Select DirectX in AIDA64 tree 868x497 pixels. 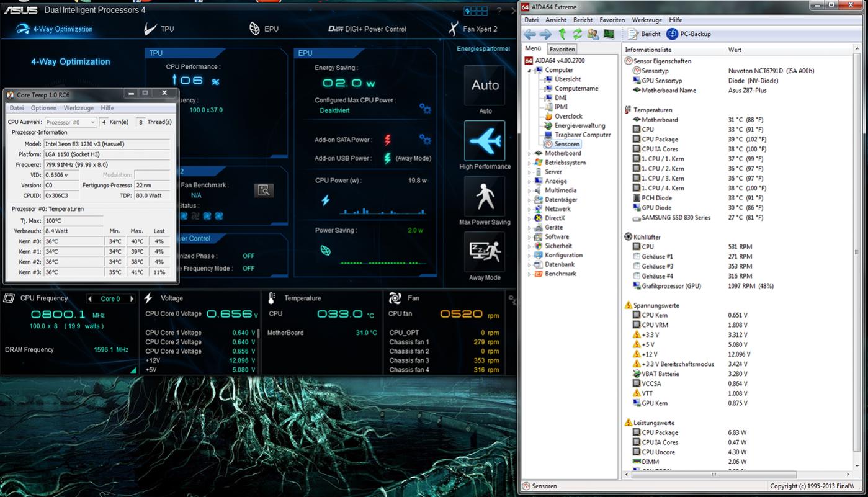[x=555, y=218]
